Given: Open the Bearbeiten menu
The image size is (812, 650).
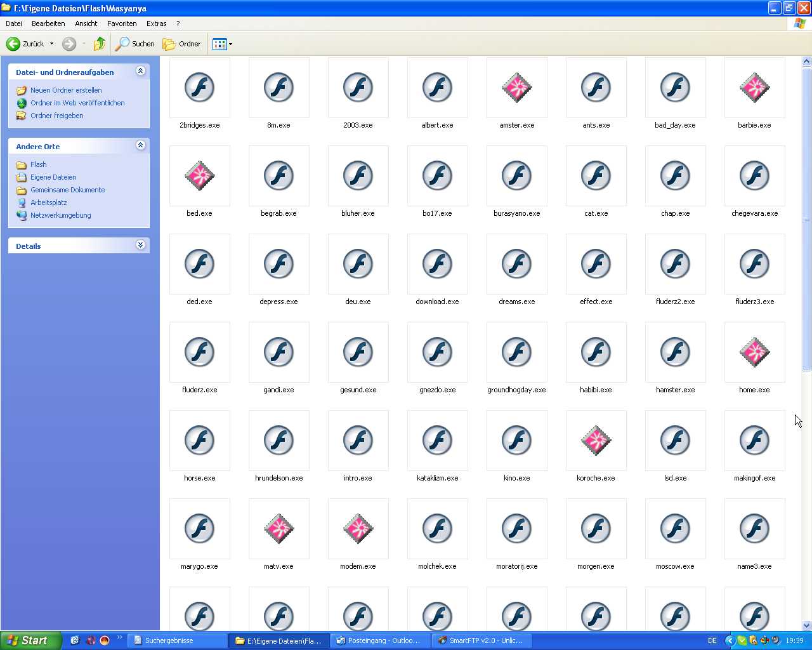Looking at the screenshot, I should click(x=48, y=23).
